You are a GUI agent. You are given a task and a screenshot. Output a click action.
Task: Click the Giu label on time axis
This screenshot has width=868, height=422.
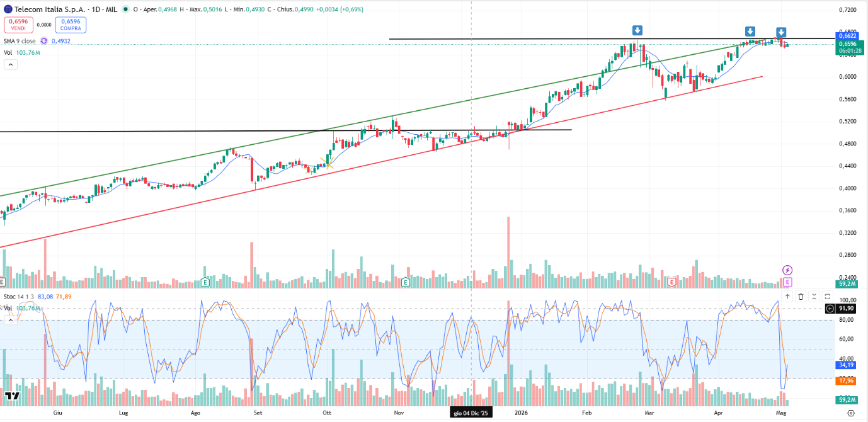click(57, 413)
